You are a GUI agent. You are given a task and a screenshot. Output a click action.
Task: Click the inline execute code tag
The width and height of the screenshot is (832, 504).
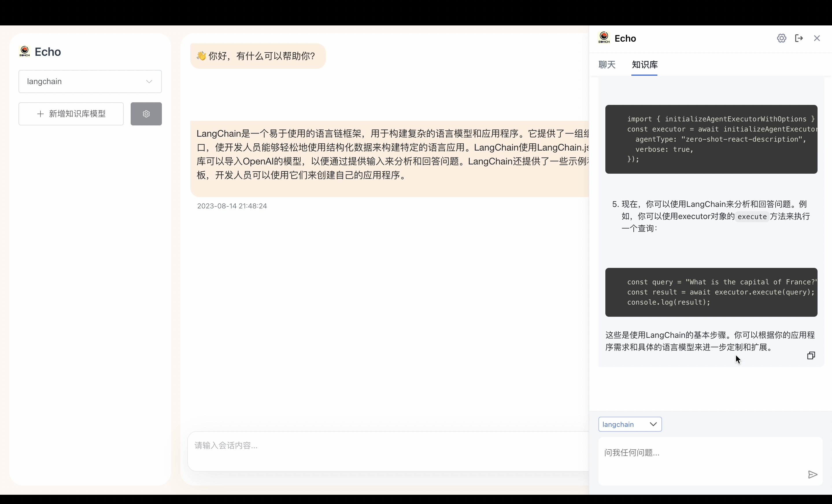click(752, 217)
